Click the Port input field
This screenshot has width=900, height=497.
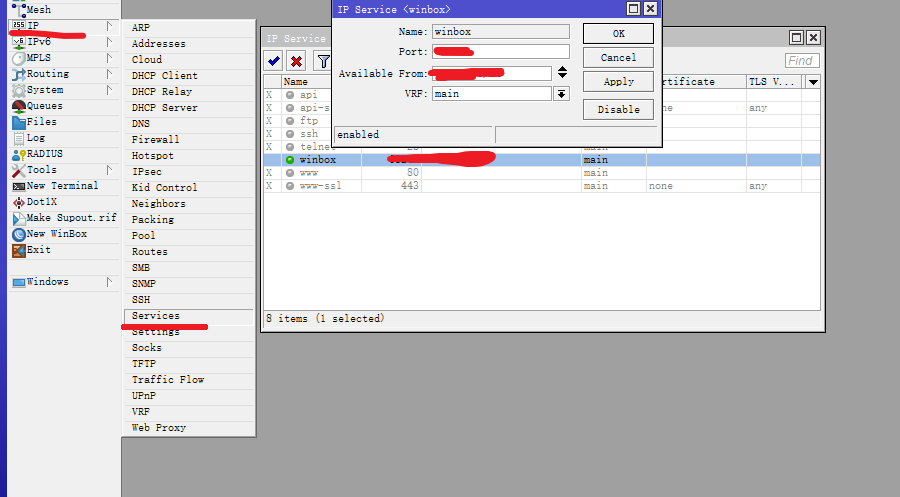(x=501, y=52)
